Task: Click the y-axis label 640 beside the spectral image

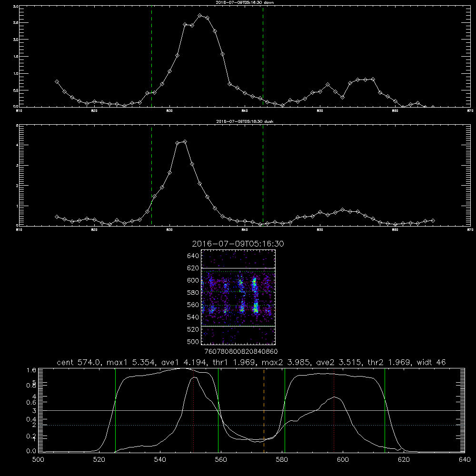Action: pos(193,256)
